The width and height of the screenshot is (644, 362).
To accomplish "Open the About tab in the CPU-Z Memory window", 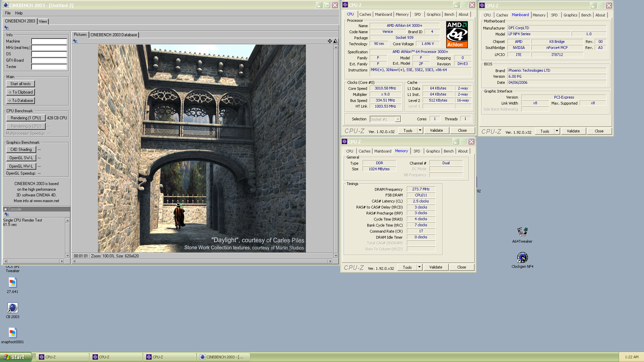I will pyautogui.click(x=463, y=151).
